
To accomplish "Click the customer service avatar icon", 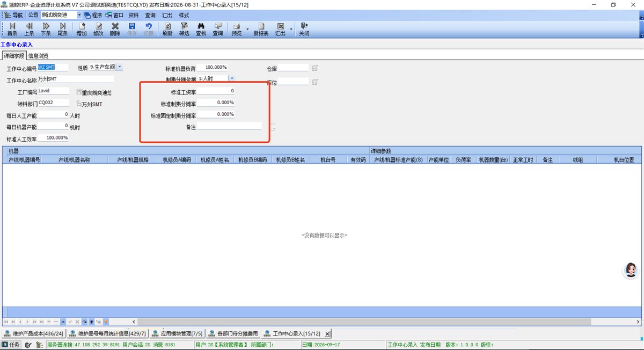I will (631, 270).
